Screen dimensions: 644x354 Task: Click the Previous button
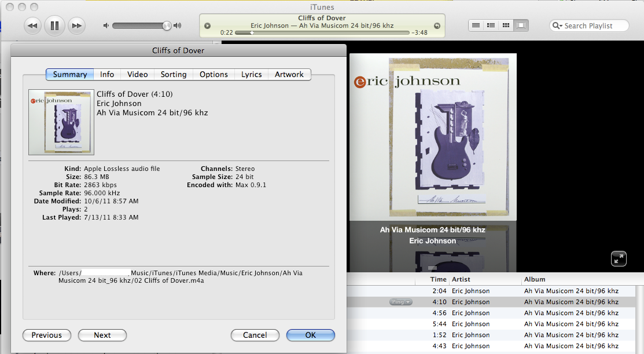(47, 335)
